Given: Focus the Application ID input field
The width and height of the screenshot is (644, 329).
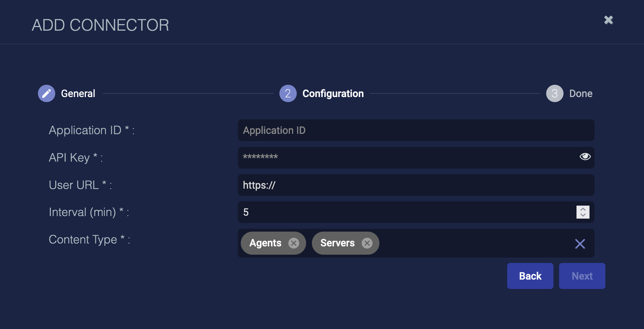Looking at the screenshot, I should click(x=415, y=130).
